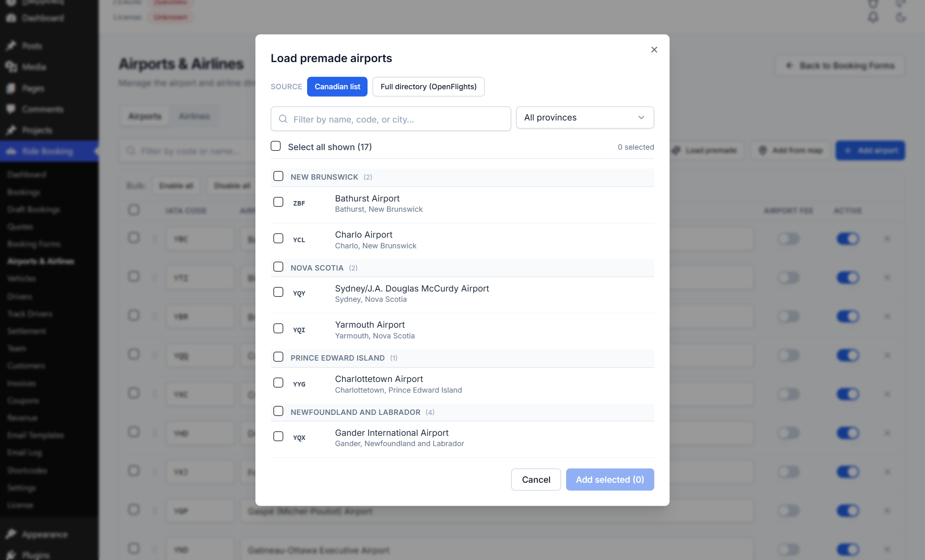Click Add selected (0) button
Viewport: 925px width, 560px height.
(610, 479)
